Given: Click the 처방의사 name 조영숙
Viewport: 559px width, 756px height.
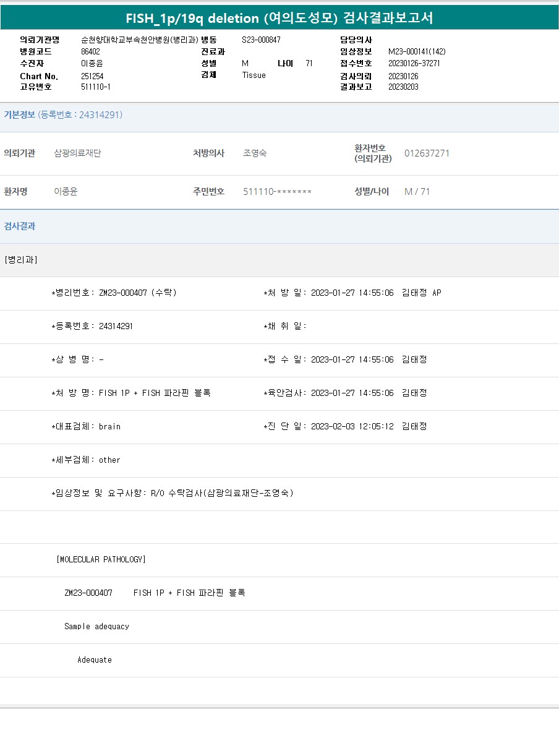Looking at the screenshot, I should pos(255,153).
